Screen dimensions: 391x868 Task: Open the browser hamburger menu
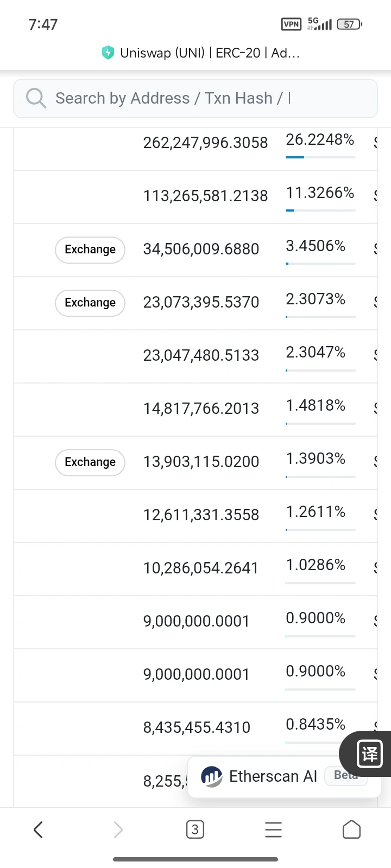click(x=273, y=829)
